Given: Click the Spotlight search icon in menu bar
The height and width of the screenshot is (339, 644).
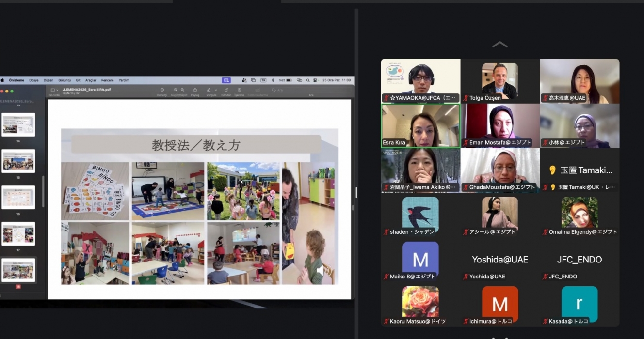Looking at the screenshot, I should point(308,80).
